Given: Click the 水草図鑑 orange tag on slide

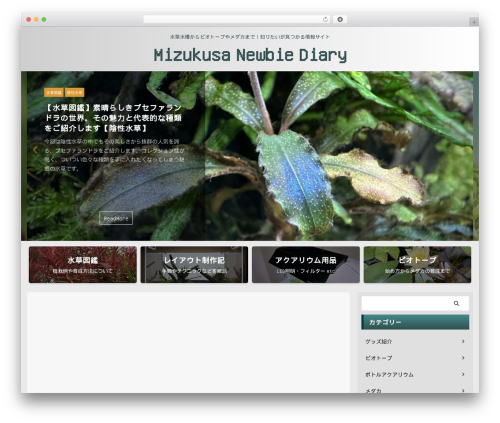Looking at the screenshot, I should (54, 92).
